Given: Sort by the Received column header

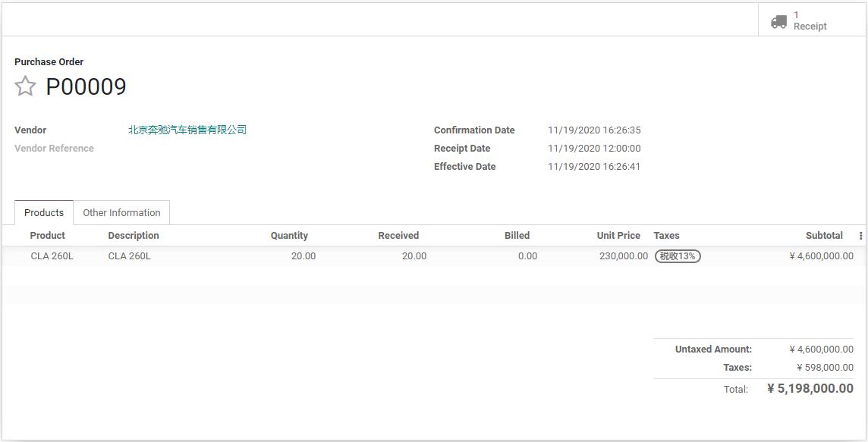Looking at the screenshot, I should (398, 236).
